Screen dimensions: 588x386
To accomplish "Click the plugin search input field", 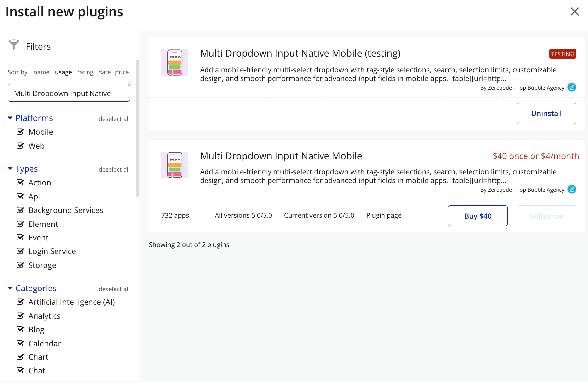I will tap(69, 93).
